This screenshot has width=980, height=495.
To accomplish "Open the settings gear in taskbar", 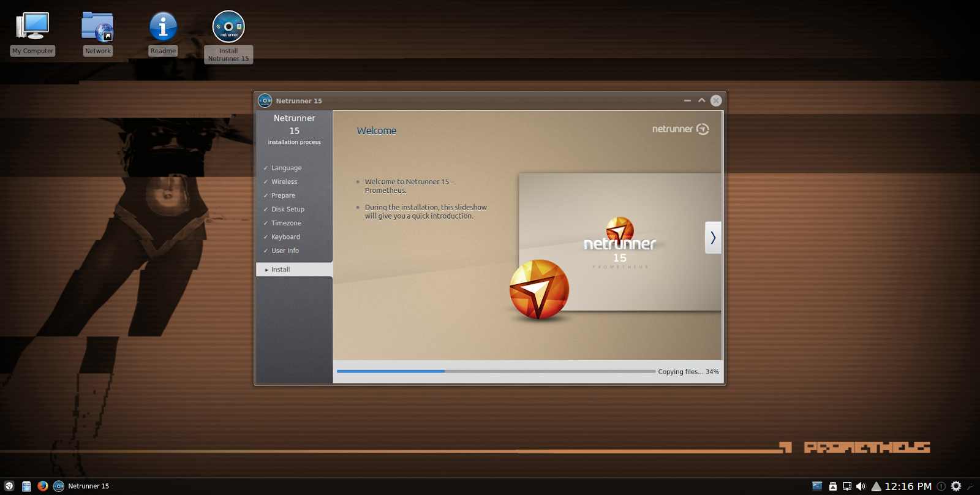I will (956, 486).
